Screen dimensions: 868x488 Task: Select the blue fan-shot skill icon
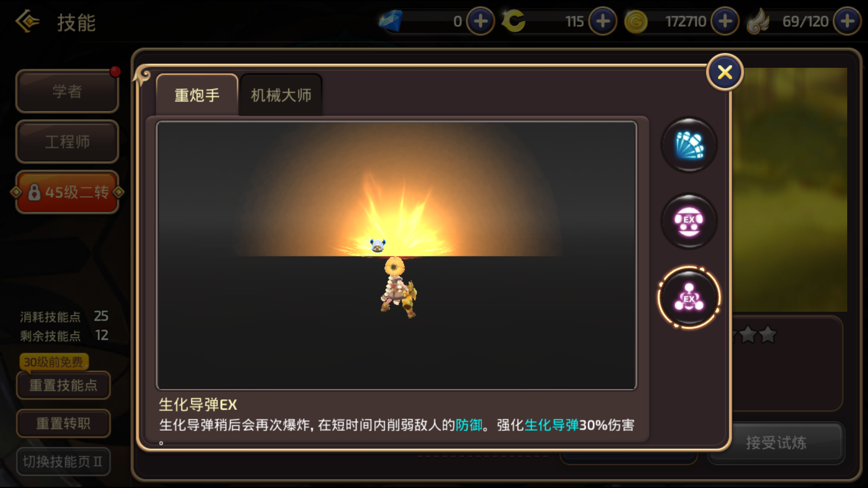pyautogui.click(x=689, y=145)
